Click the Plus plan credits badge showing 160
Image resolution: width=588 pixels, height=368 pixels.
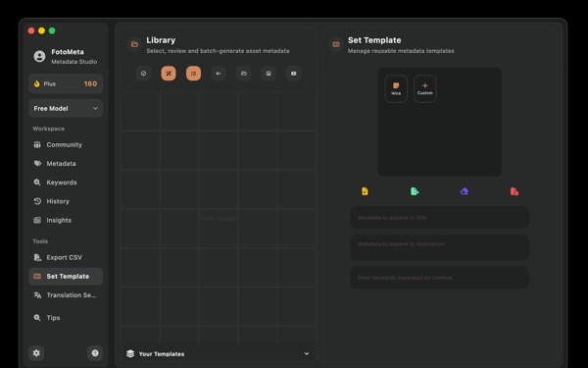(x=66, y=83)
